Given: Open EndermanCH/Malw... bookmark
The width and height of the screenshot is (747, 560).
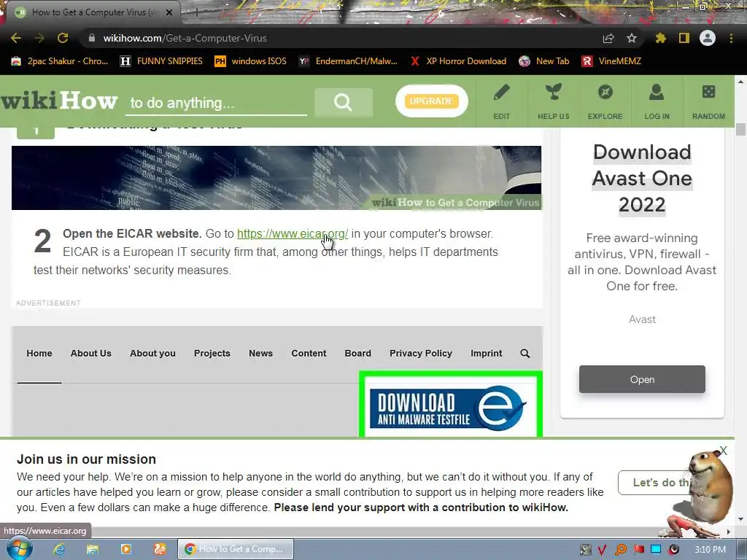Looking at the screenshot, I should [x=348, y=61].
